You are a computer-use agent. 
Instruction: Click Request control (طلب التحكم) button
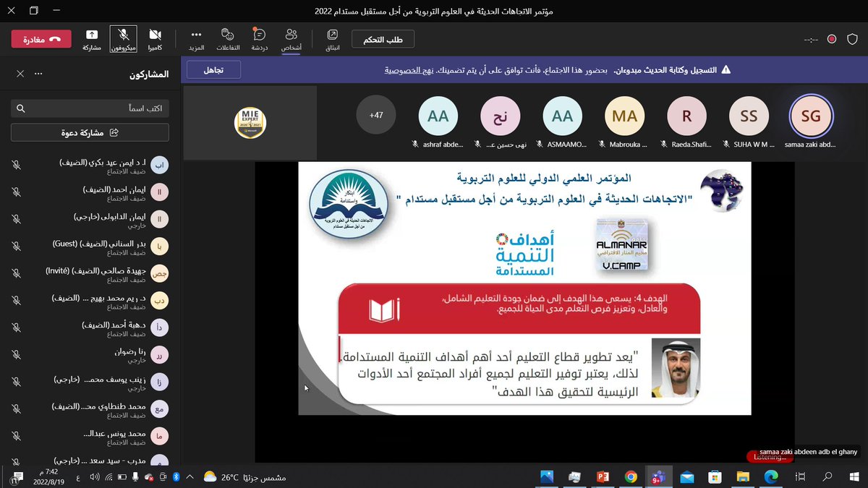point(383,39)
